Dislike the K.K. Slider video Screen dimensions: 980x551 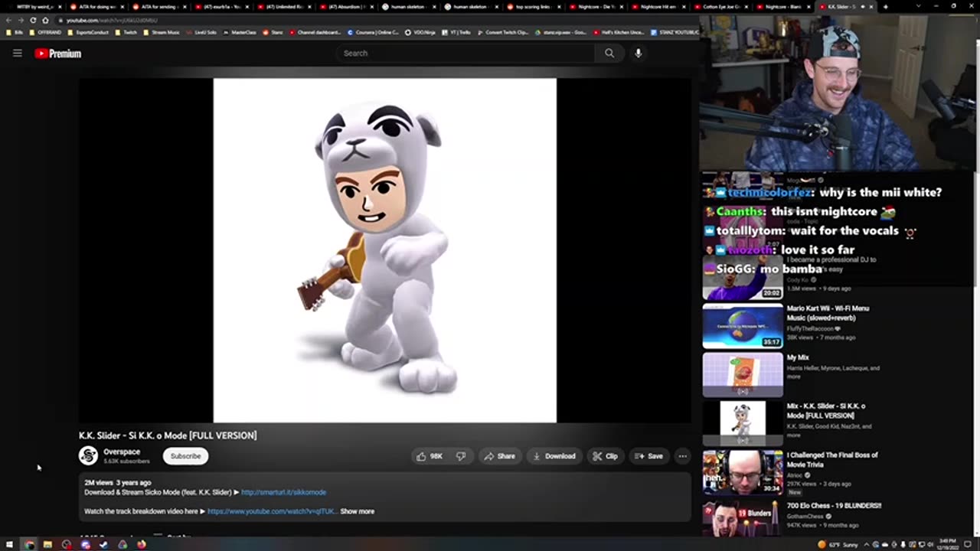(x=461, y=456)
